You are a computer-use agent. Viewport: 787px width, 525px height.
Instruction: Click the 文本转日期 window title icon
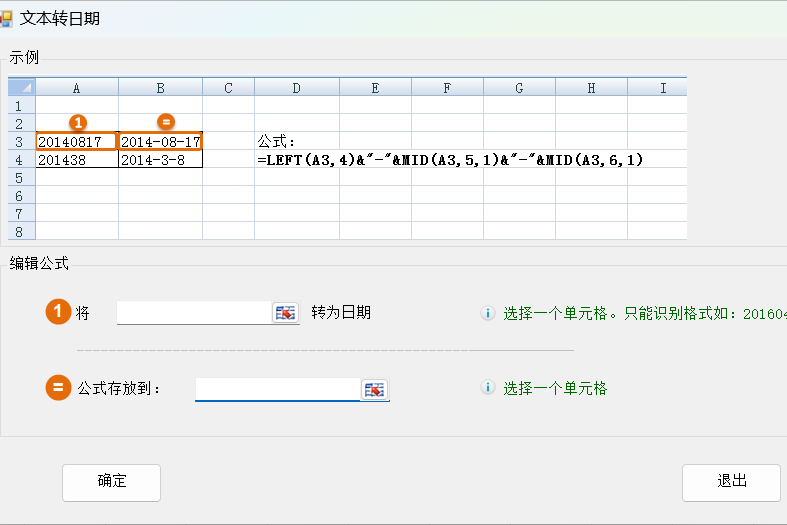6,19
